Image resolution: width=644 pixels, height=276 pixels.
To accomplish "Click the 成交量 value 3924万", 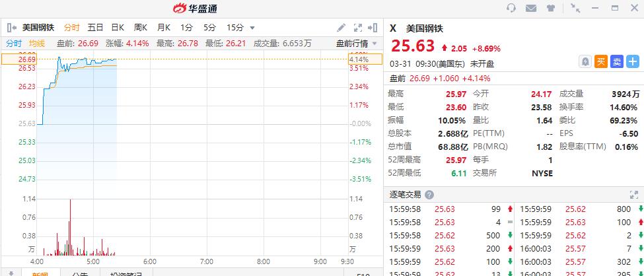I will [626, 94].
